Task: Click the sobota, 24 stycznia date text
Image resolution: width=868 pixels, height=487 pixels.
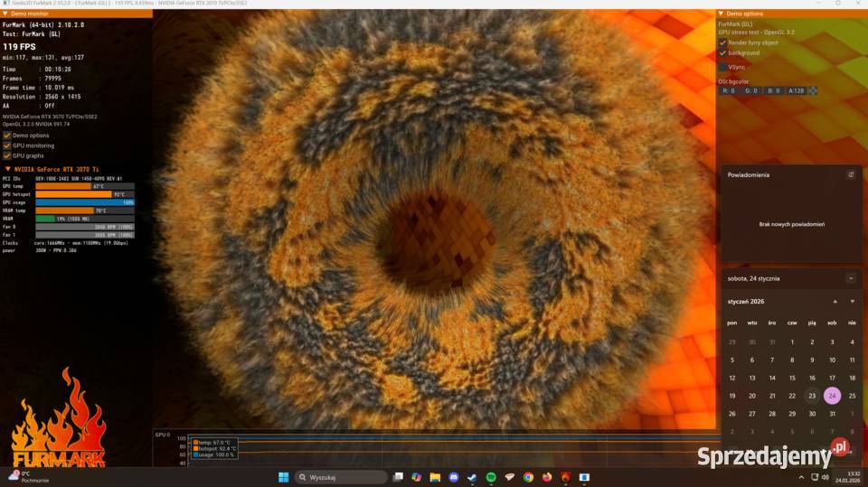Action: [x=753, y=279]
